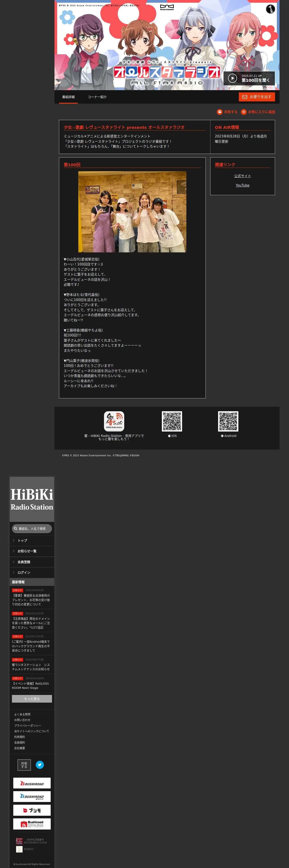Switch to the コーナー紹介 tab
The width and height of the screenshot is (289, 868).
(97, 97)
